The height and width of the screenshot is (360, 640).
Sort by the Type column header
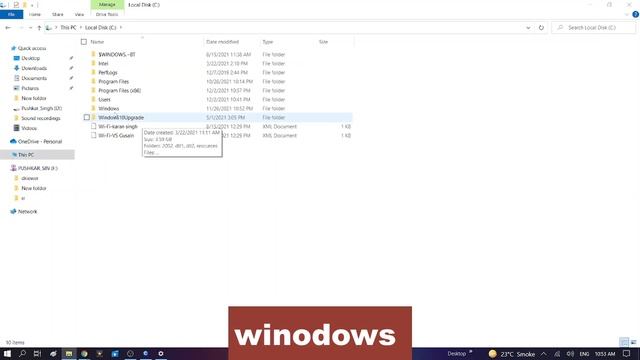click(268, 42)
